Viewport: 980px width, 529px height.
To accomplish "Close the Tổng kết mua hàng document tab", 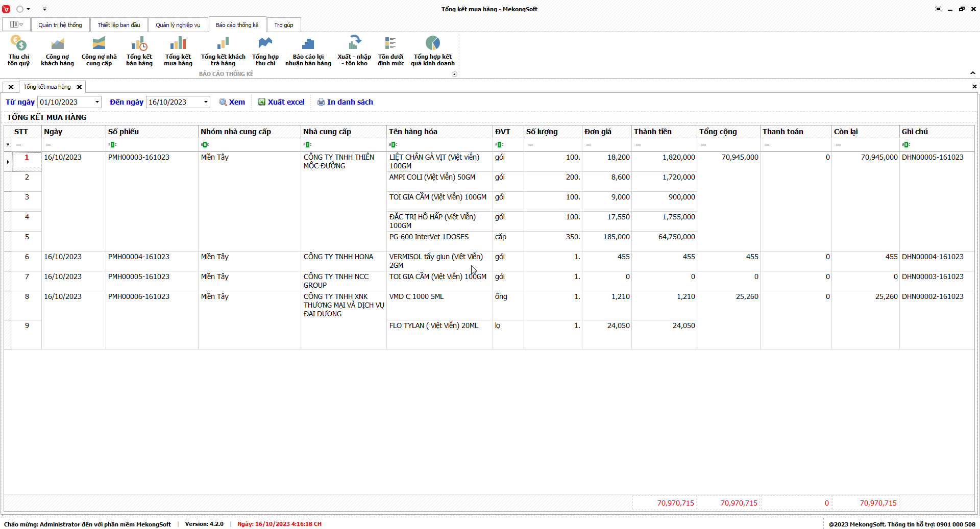I will tap(79, 87).
